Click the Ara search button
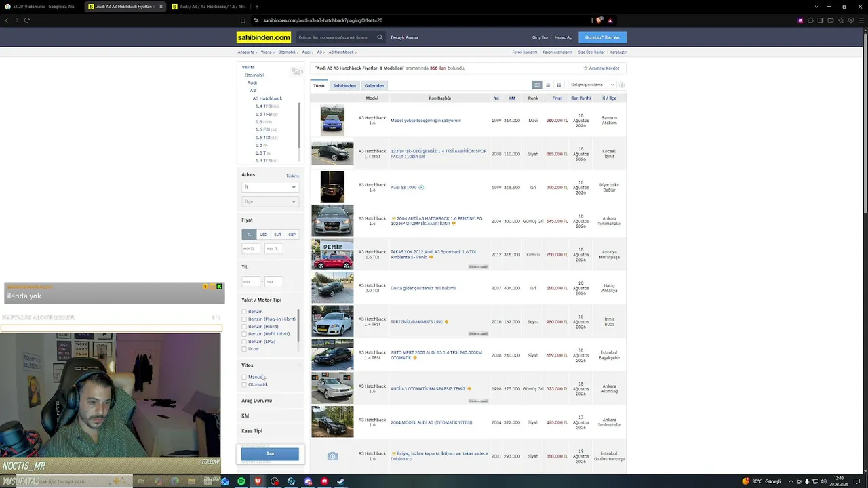Image resolution: width=868 pixels, height=488 pixels. (270, 453)
